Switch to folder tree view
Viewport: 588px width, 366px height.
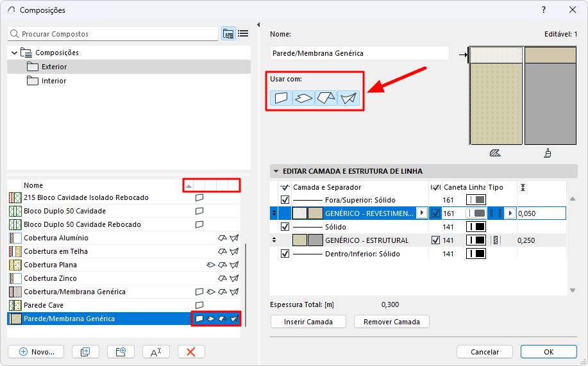(228, 34)
